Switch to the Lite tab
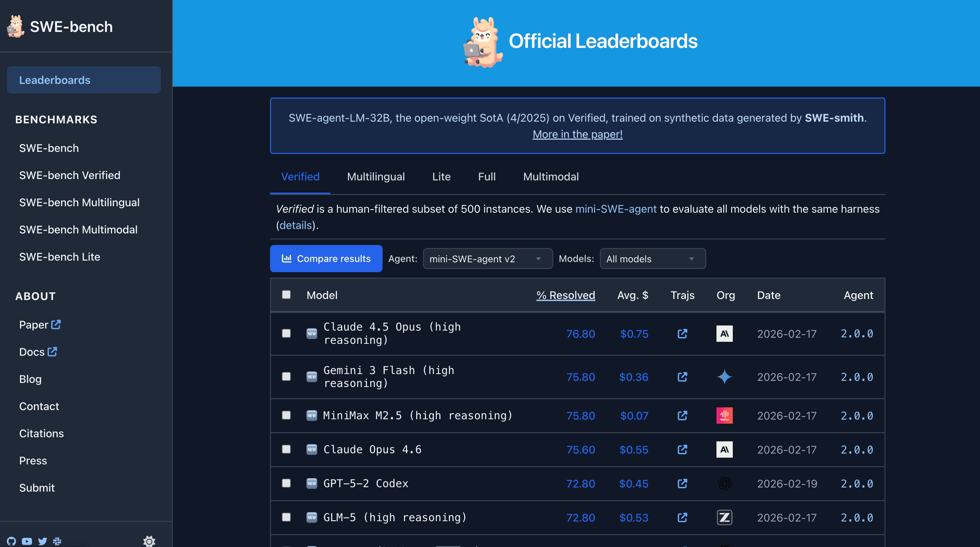 441,177
